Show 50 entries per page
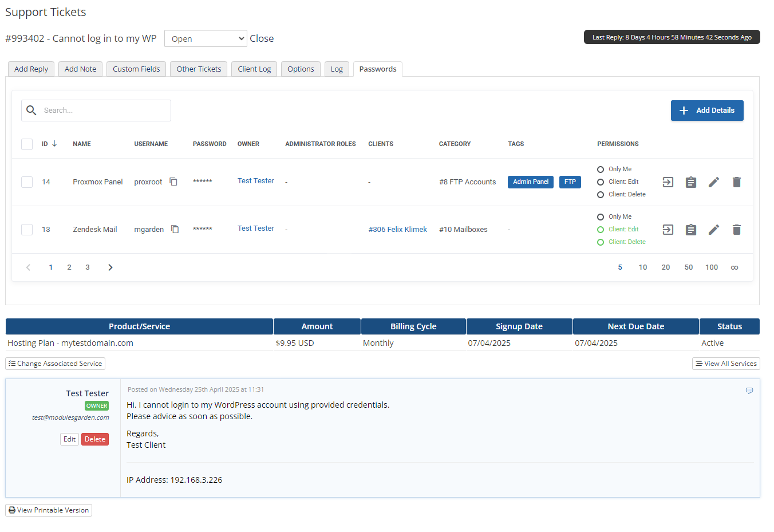 (x=688, y=267)
